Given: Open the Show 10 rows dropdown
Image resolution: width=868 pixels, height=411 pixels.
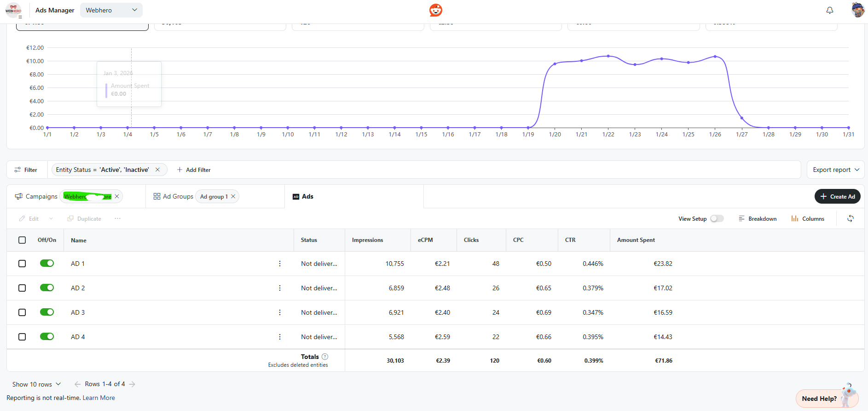Looking at the screenshot, I should 36,384.
